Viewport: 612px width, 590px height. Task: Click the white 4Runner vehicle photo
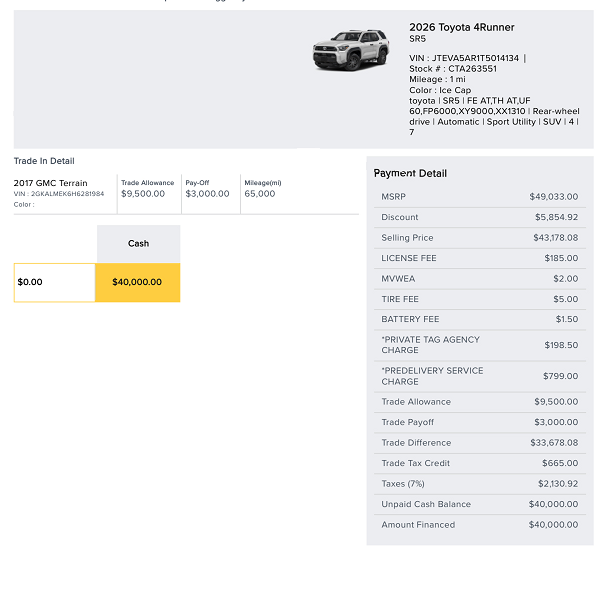coord(351,50)
